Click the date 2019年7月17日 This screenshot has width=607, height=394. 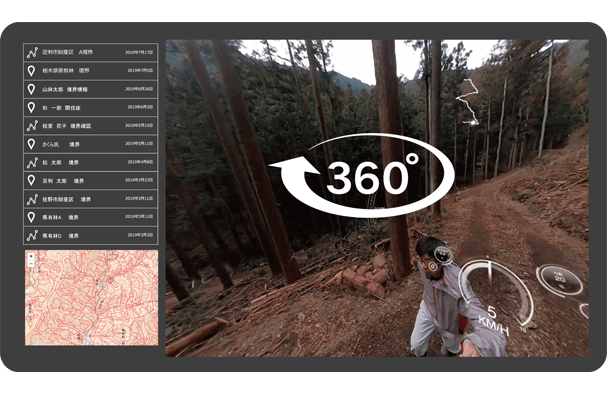(139, 52)
